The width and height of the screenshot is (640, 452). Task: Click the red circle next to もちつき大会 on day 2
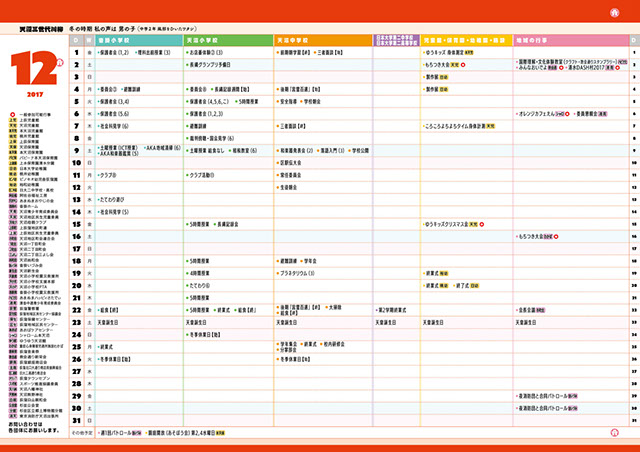(463, 65)
